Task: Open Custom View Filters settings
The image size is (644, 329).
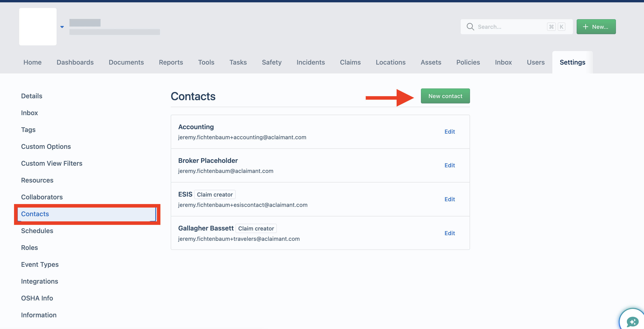Action: tap(52, 163)
